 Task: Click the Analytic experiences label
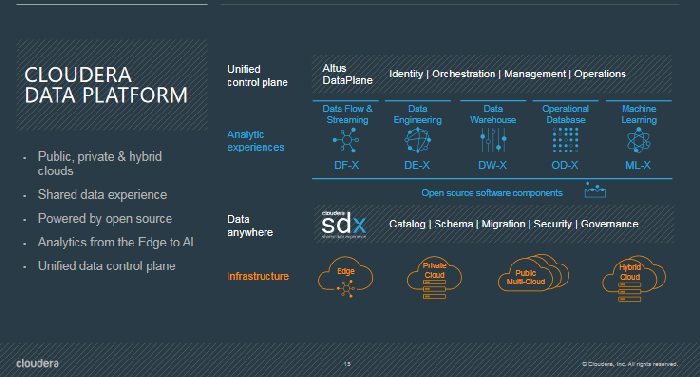coord(255,141)
